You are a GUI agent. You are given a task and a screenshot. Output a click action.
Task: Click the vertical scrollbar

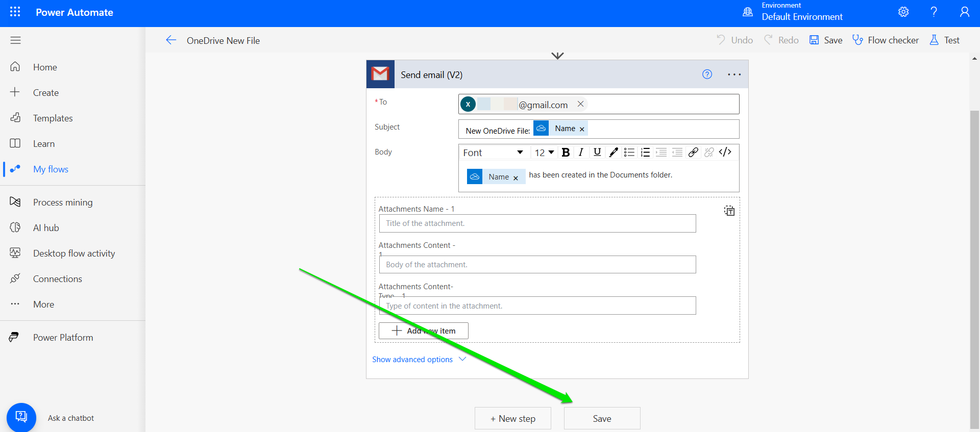click(x=974, y=269)
